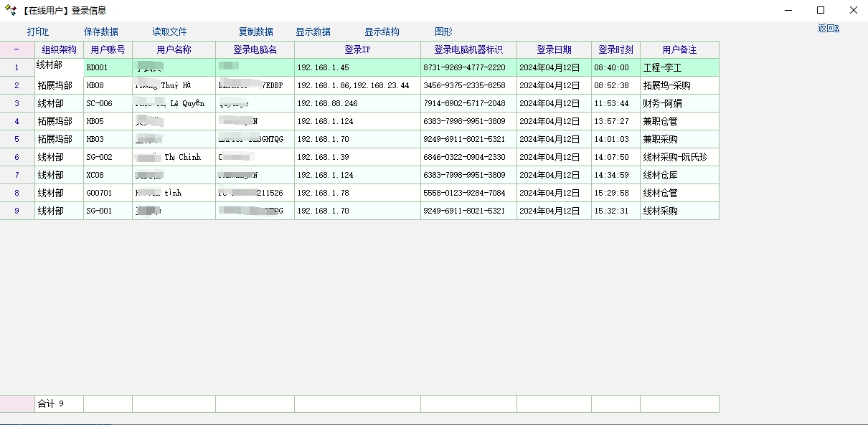The width and height of the screenshot is (868, 425).
Task: Click the 登录时刻 column header
Action: pyautogui.click(x=615, y=49)
